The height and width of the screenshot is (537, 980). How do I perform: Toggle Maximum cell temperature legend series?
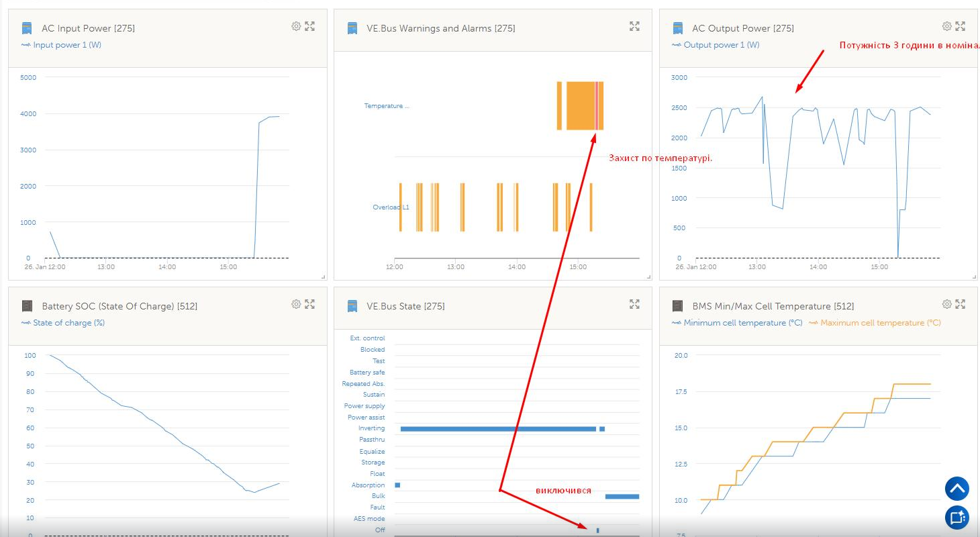click(875, 323)
